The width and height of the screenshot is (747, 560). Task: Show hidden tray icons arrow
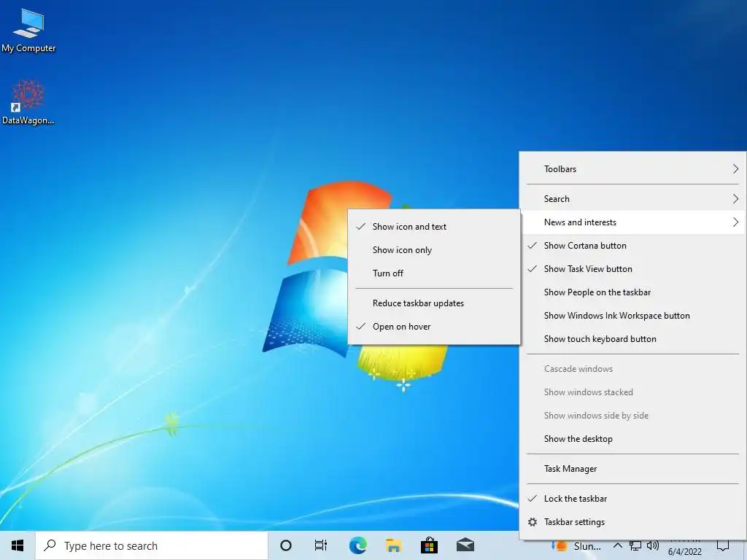coord(617,545)
